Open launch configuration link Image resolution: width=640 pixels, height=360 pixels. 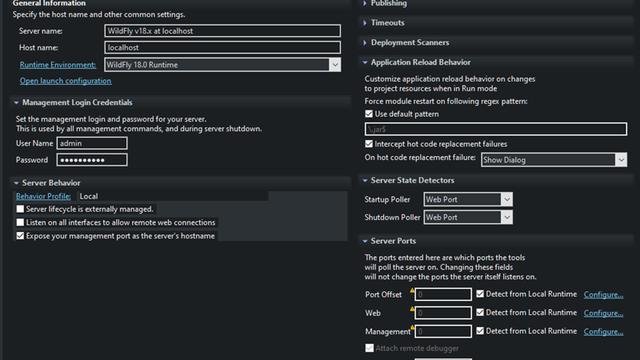coord(65,81)
